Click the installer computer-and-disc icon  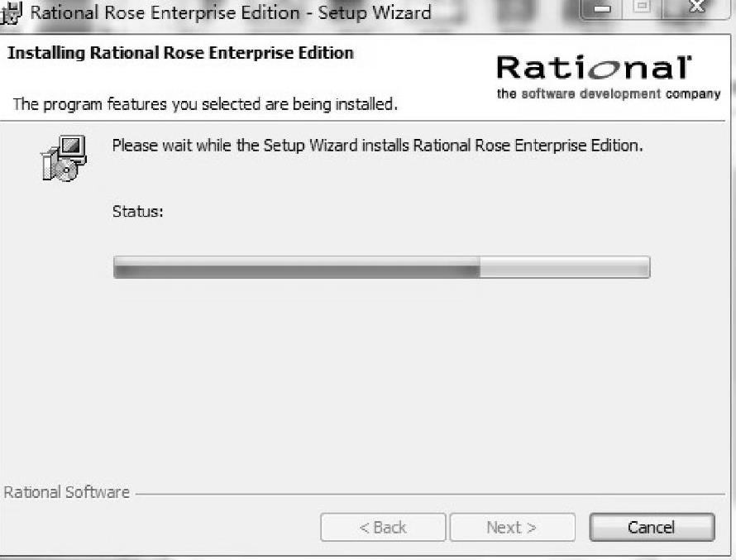coord(65,158)
